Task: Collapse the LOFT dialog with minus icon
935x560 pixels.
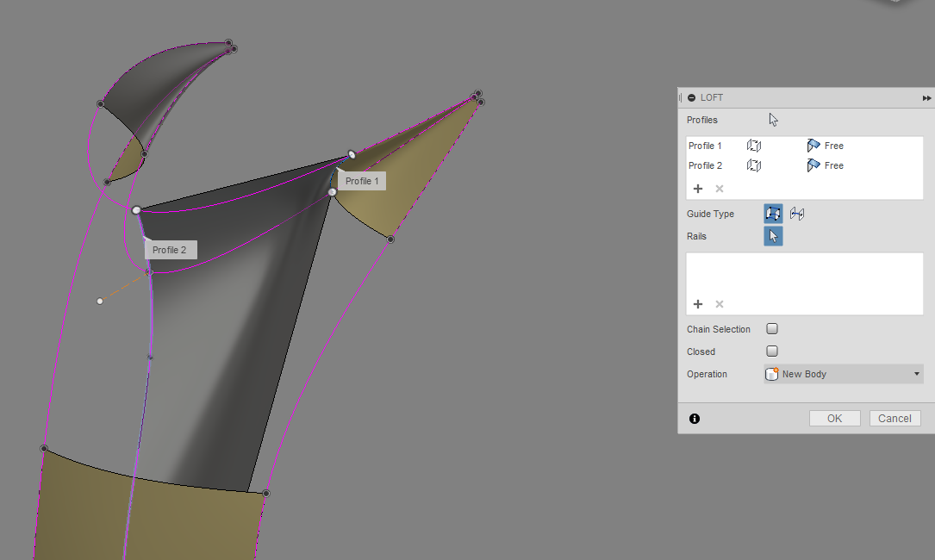Action: (x=691, y=98)
